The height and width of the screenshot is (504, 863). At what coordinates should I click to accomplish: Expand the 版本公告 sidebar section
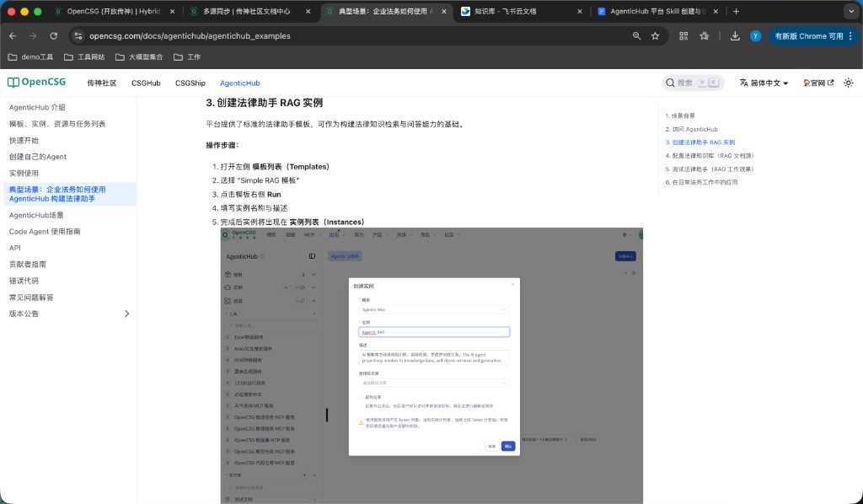tap(126, 313)
